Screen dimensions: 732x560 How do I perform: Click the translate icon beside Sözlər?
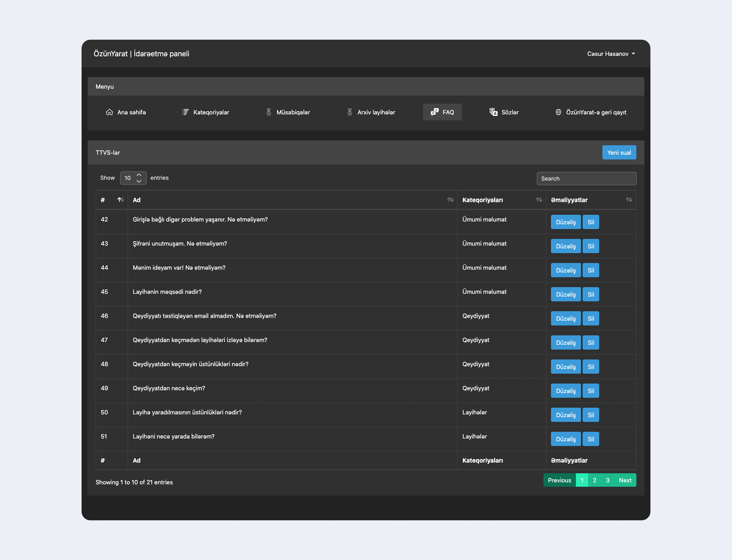click(x=493, y=112)
